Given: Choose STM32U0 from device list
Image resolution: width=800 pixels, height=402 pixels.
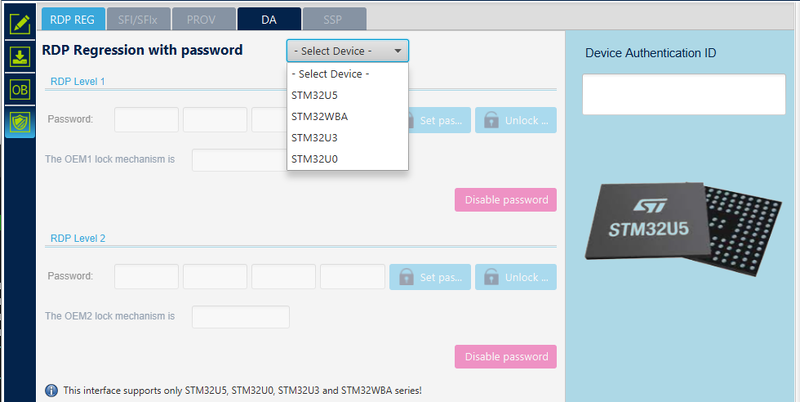Looking at the screenshot, I should [347, 159].
